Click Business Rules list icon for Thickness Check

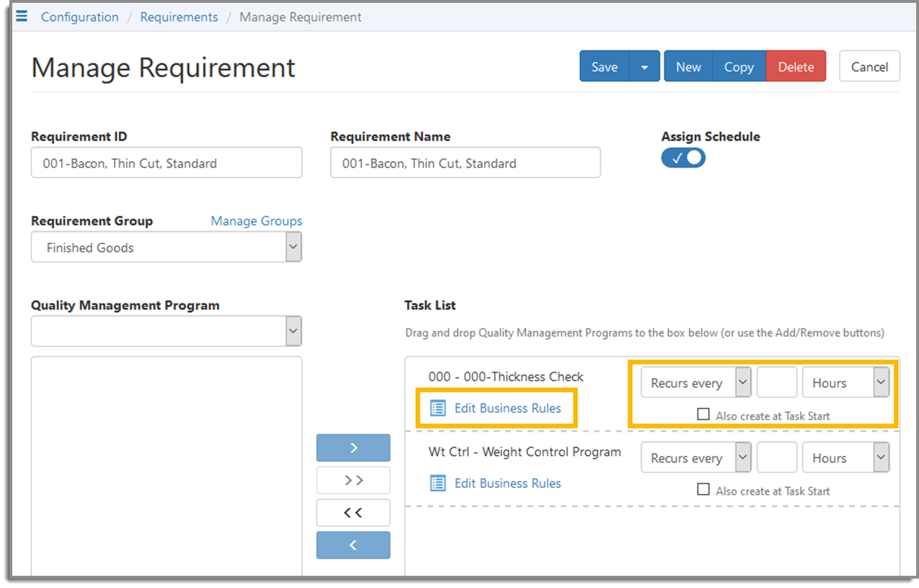coord(438,408)
